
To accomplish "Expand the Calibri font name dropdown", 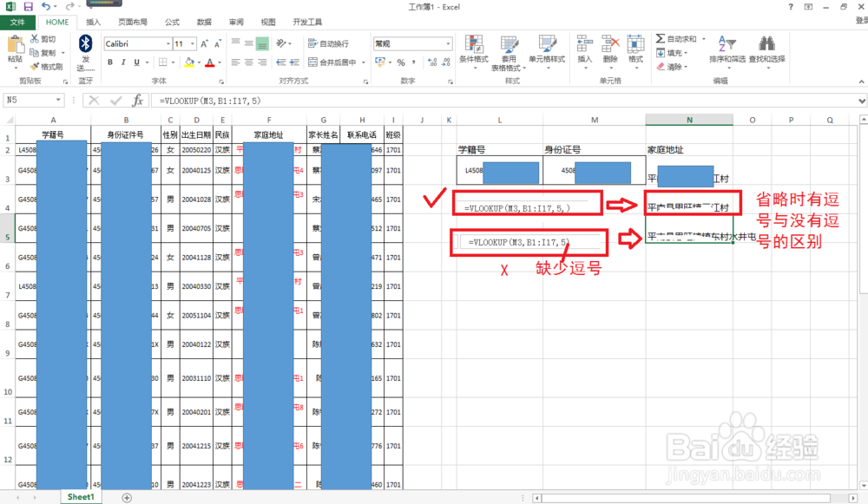I will 168,43.
